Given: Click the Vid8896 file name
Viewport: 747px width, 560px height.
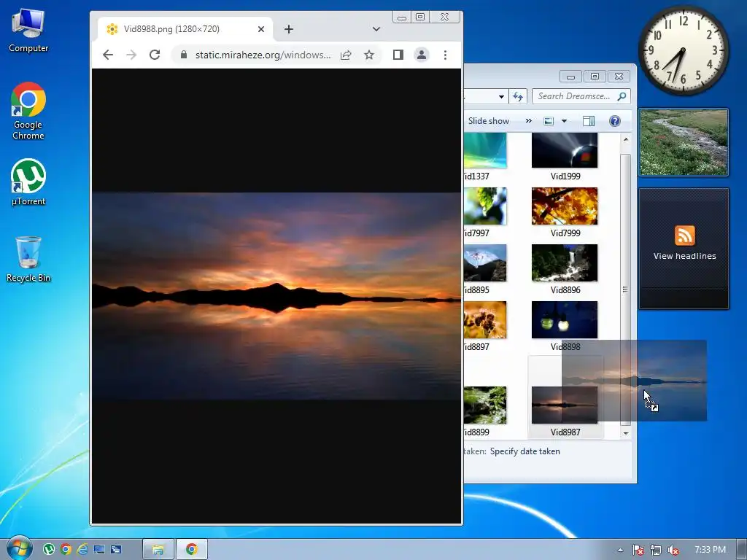Looking at the screenshot, I should pyautogui.click(x=565, y=290).
